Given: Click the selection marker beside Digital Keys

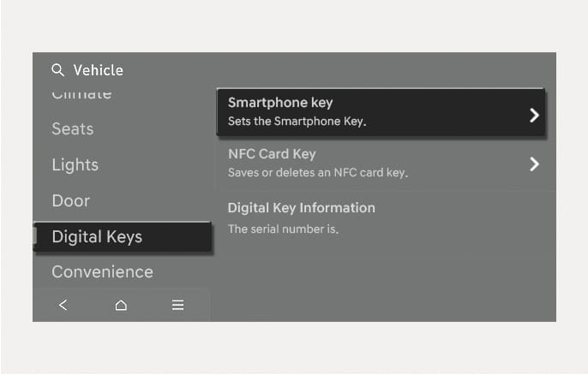Looking at the screenshot, I should click(36, 237).
